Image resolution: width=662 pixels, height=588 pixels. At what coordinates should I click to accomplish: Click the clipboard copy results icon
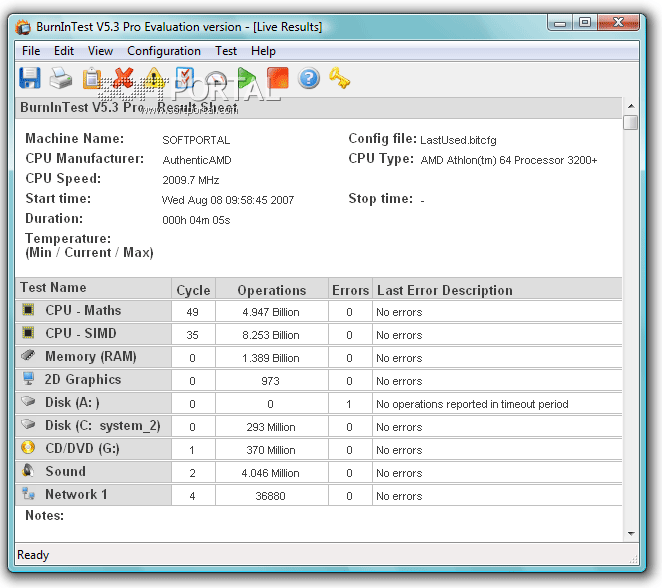(92, 78)
